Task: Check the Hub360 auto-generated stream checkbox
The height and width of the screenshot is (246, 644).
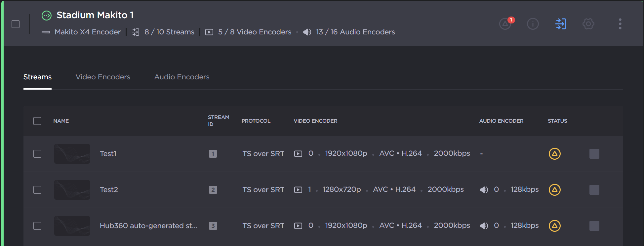Action: pos(37,226)
